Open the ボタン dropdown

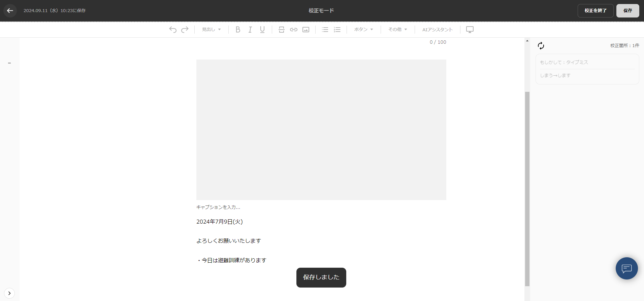(363, 30)
